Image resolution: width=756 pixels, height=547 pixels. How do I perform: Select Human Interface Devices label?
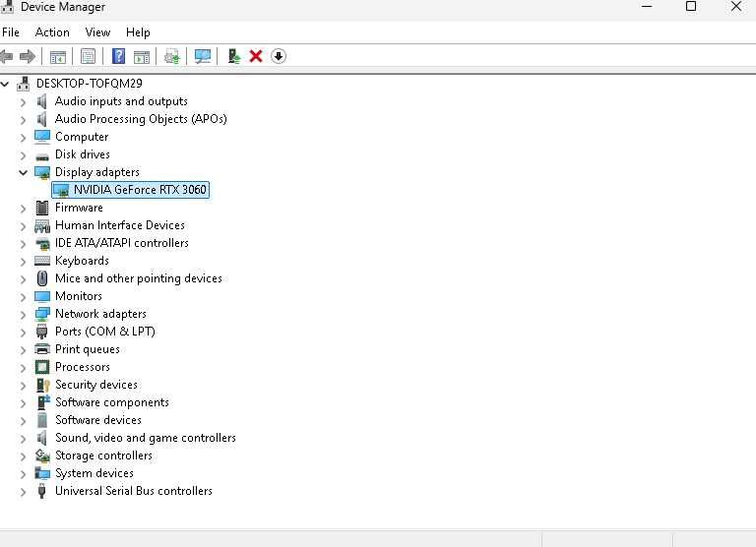click(119, 225)
